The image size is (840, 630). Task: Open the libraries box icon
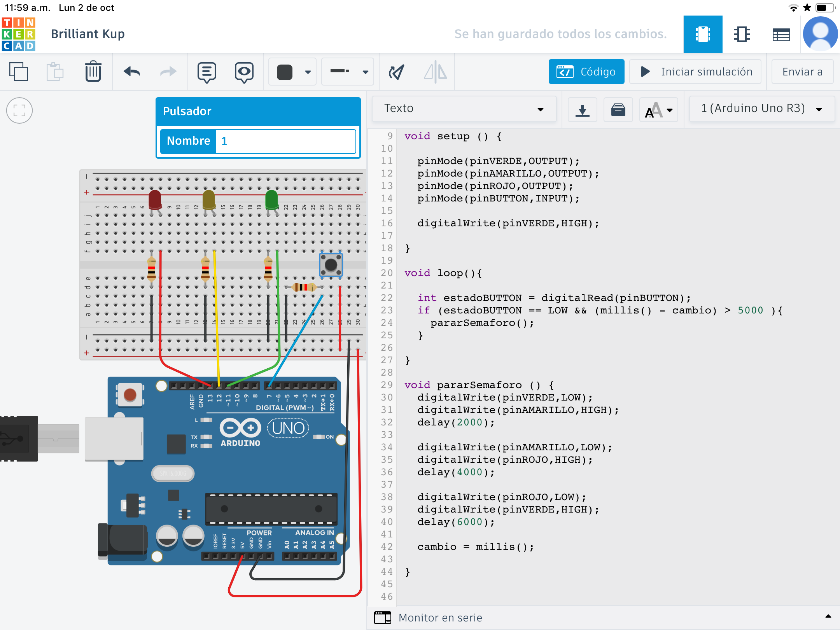tap(618, 110)
